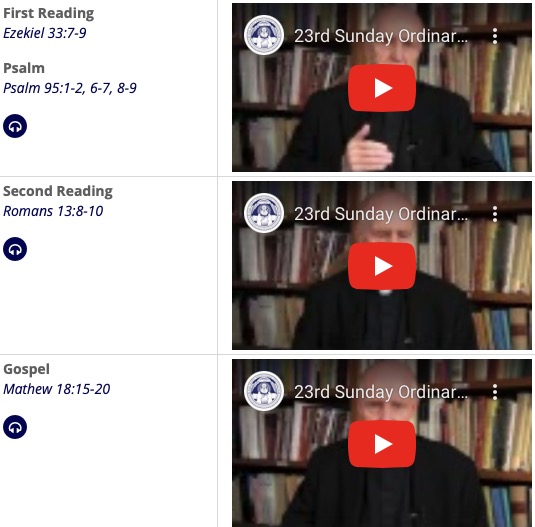Open the Mathew 18:15-20 link
This screenshot has width=535, height=527.
57,389
